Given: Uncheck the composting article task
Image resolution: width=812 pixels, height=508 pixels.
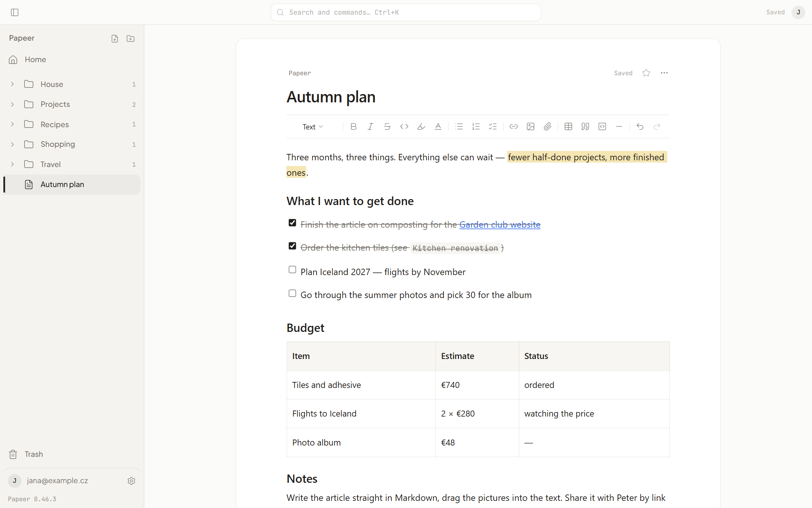Looking at the screenshot, I should coord(292,223).
